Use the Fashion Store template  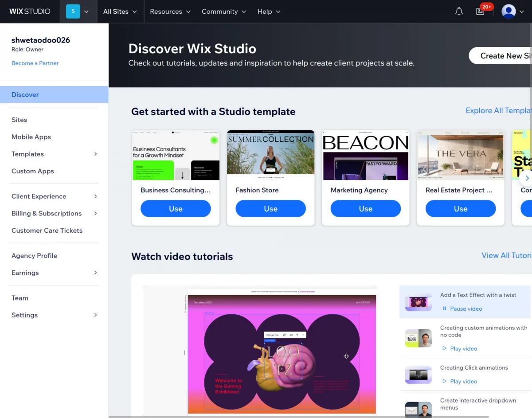tap(270, 209)
